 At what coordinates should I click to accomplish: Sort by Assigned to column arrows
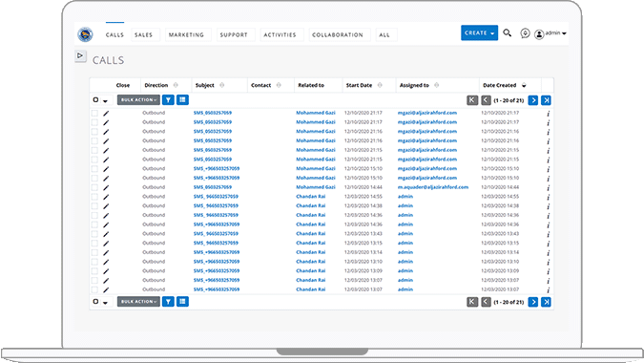click(437, 85)
